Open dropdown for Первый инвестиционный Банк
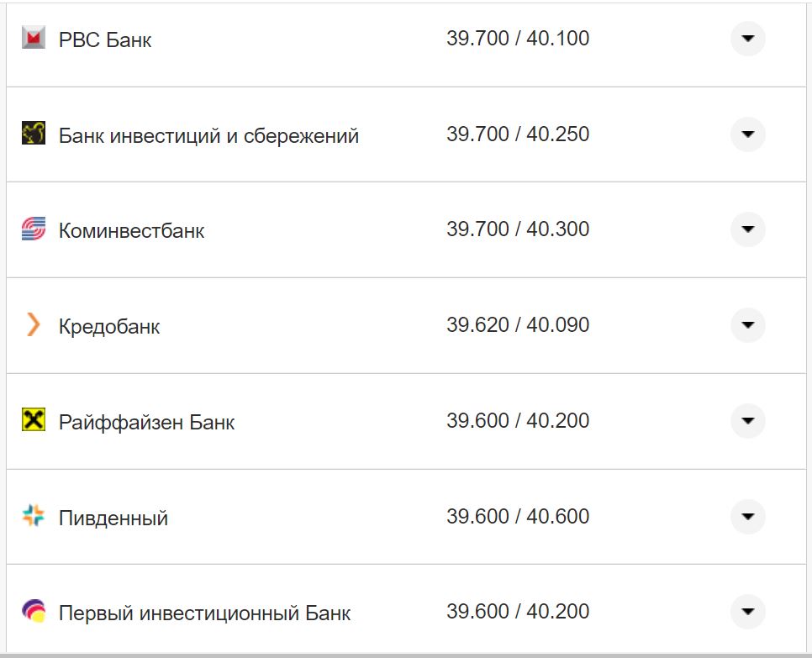The width and height of the screenshot is (812, 658). pos(747,613)
